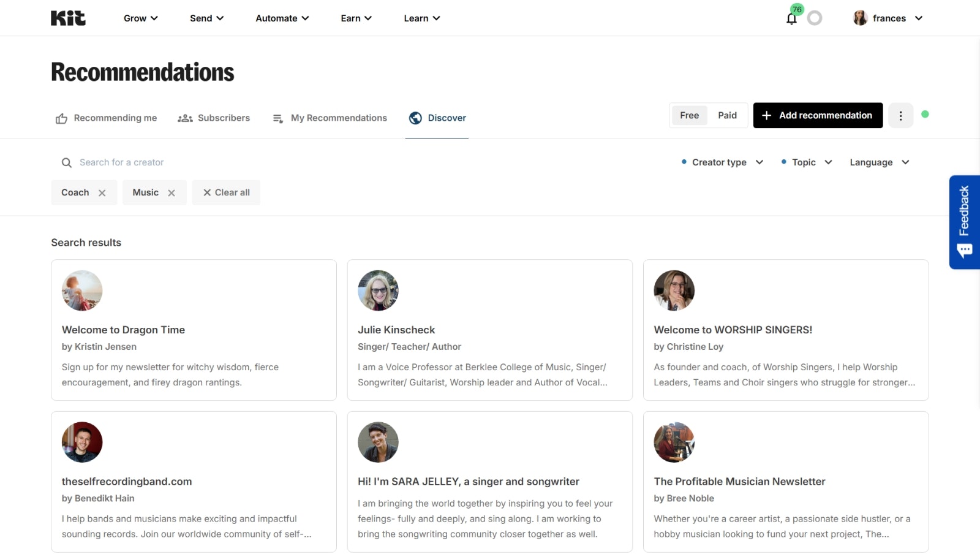Switch the toggle to Paid
Image resolution: width=980 pixels, height=557 pixels.
coord(727,115)
